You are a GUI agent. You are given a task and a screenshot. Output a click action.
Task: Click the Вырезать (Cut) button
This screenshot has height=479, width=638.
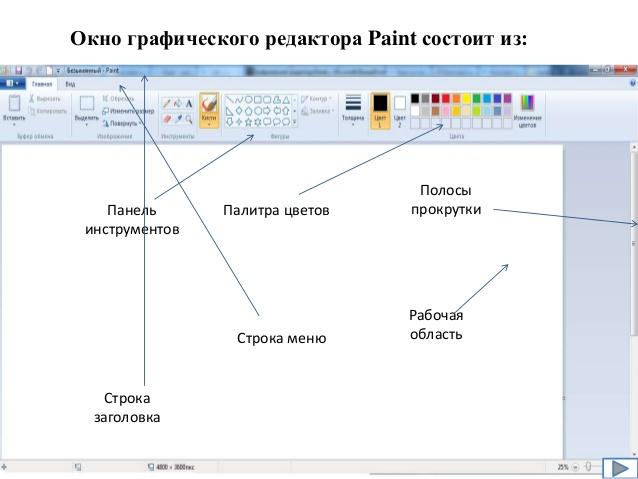click(45, 98)
